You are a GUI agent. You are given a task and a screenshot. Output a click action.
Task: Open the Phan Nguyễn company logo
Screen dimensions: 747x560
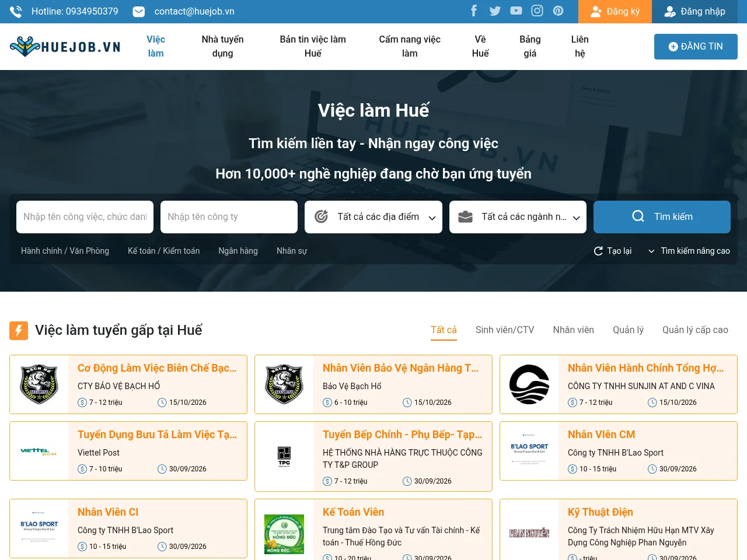point(529,533)
